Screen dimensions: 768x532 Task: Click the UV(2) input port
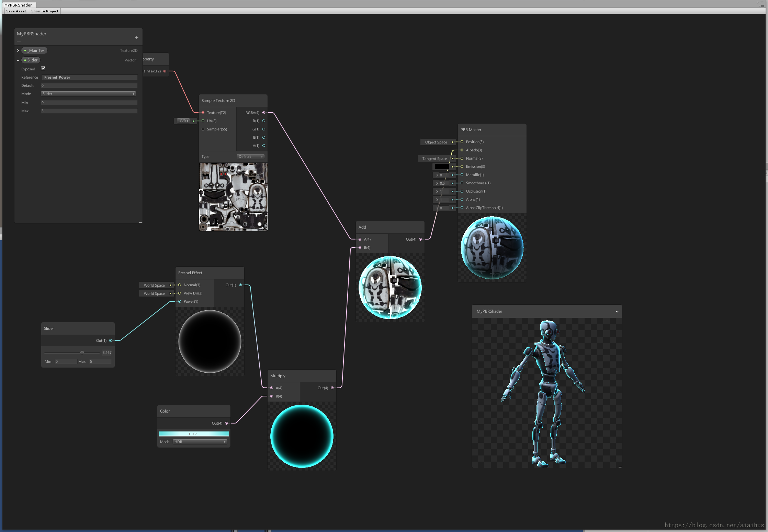coord(203,121)
